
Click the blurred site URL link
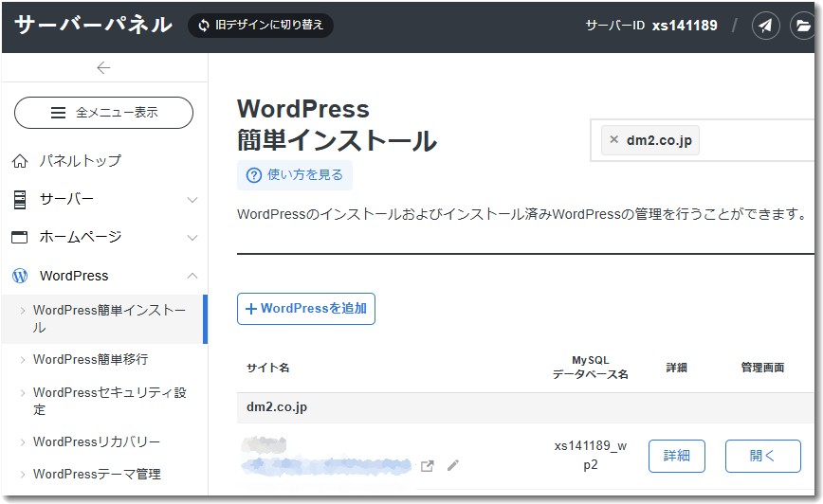[x=326, y=465]
